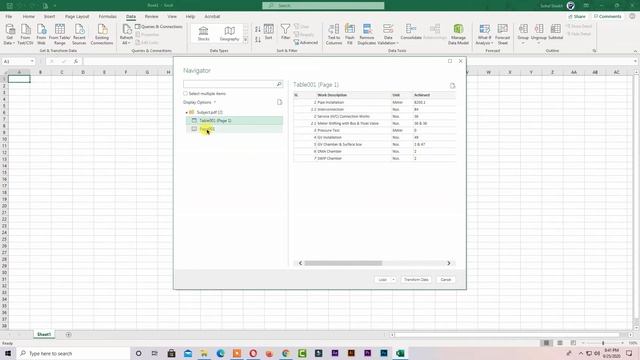Click From Table/Range icon
The width and height of the screenshot is (640, 360).
[x=60, y=34]
